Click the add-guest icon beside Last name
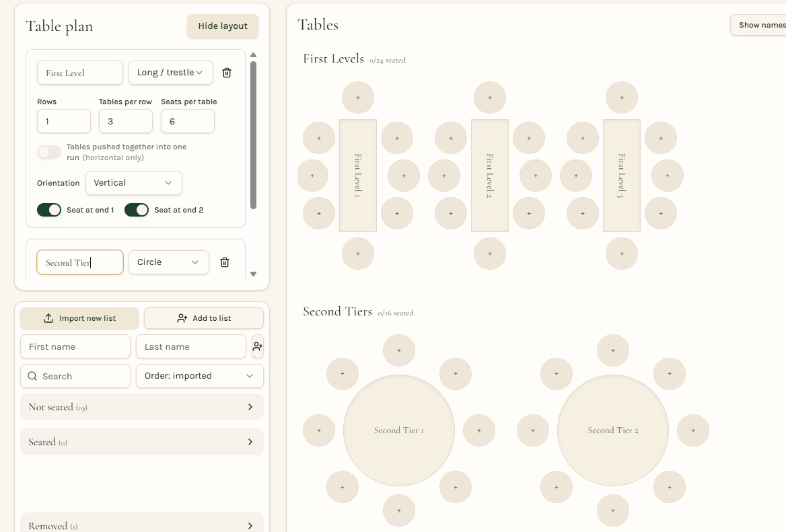This screenshot has width=786, height=532. pyautogui.click(x=258, y=346)
